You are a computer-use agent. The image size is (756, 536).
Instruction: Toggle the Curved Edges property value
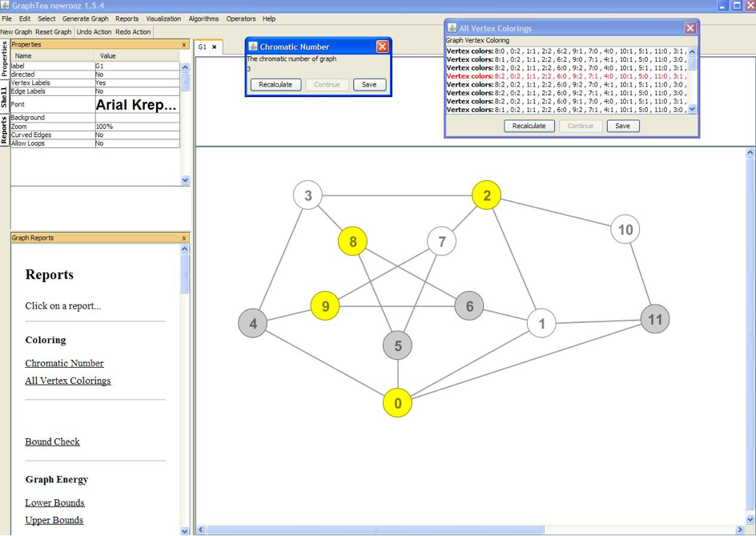click(x=136, y=135)
